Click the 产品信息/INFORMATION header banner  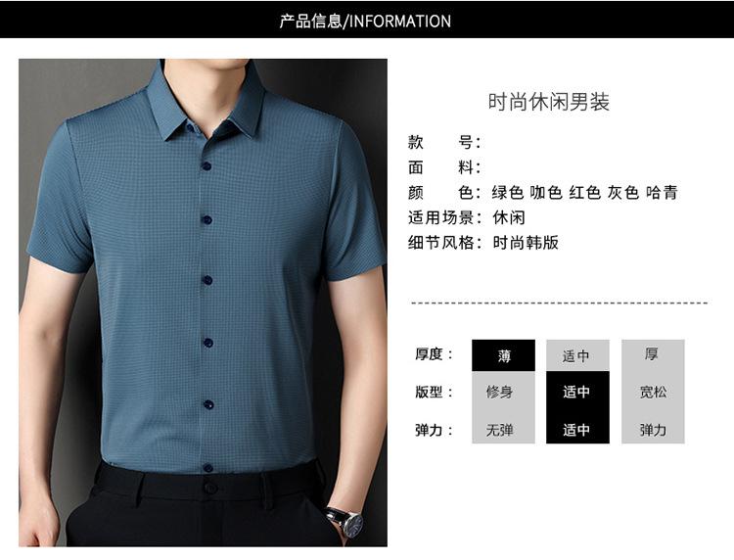(367, 20)
